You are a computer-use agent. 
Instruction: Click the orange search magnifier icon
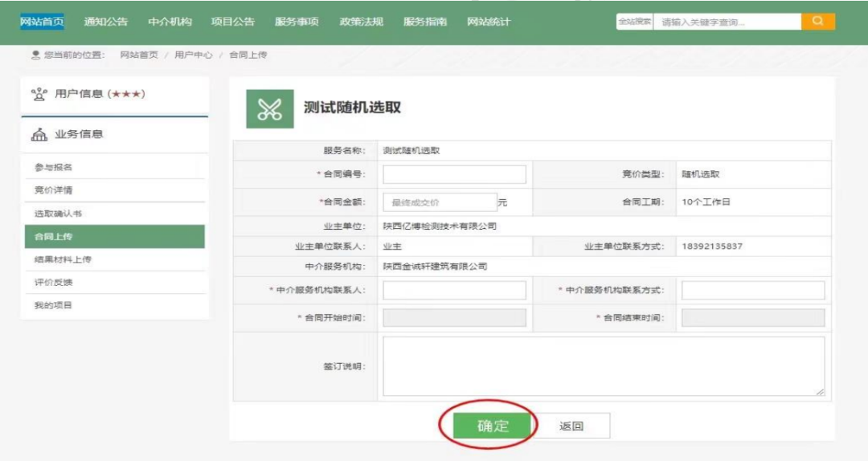click(817, 22)
